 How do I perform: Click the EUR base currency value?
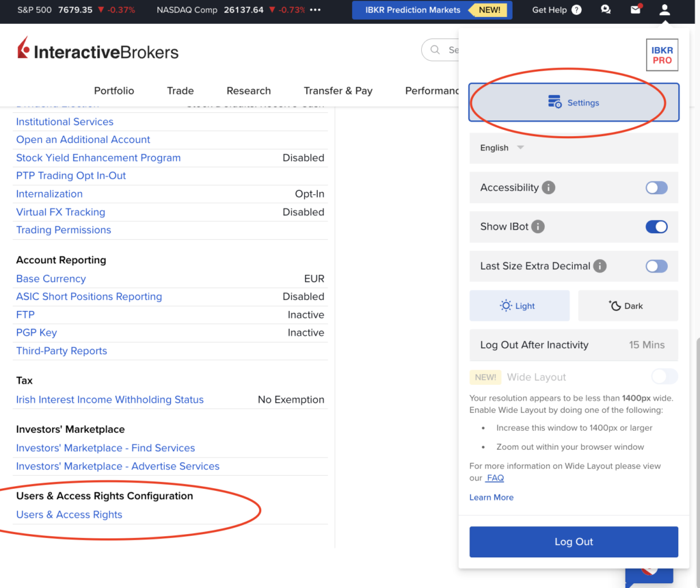tap(314, 278)
